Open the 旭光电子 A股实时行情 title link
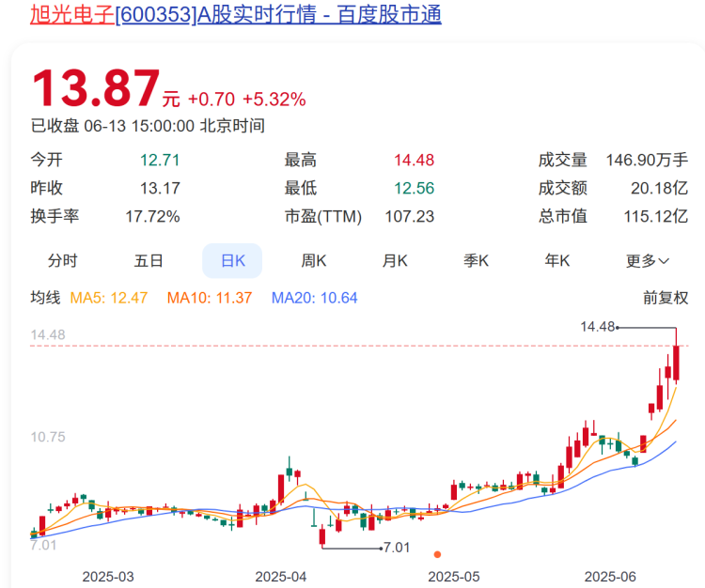Viewport: 705px width, 588px height. tap(236, 14)
